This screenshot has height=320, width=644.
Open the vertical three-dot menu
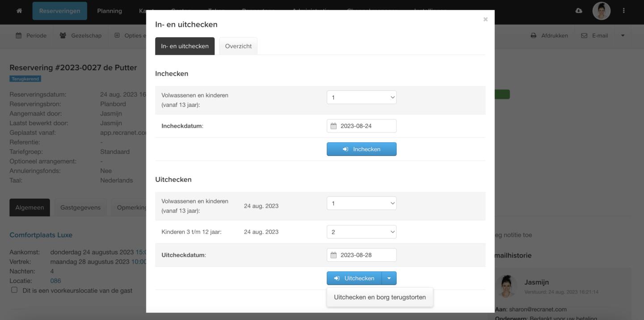(x=623, y=11)
